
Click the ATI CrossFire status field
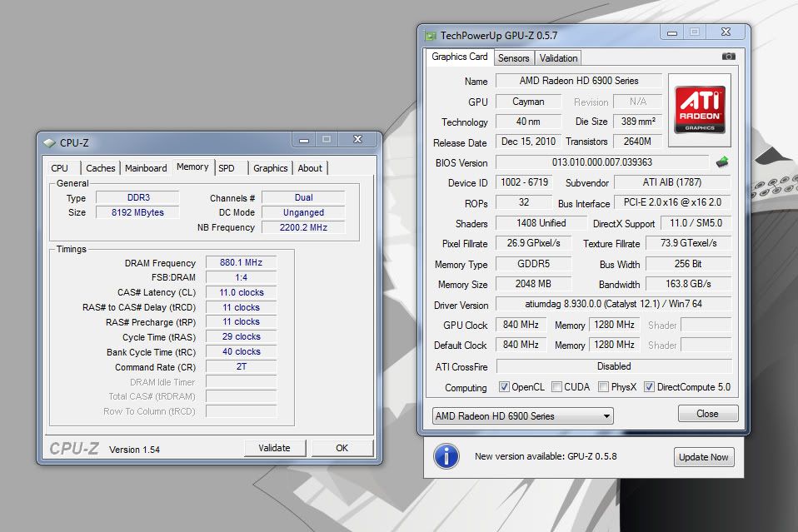coord(614,366)
